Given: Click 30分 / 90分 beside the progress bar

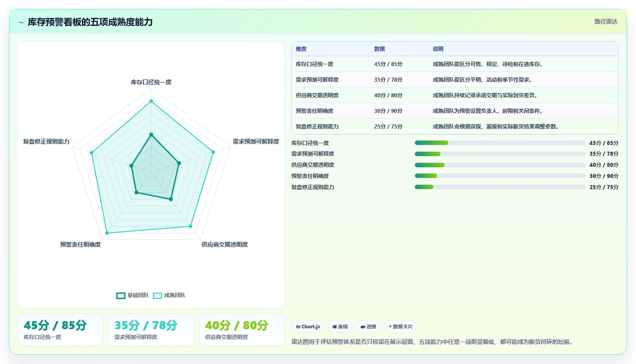Looking at the screenshot, I should 604,176.
